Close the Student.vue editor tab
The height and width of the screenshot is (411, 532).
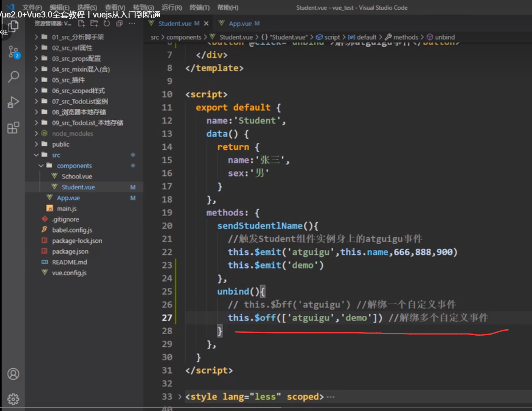[206, 24]
